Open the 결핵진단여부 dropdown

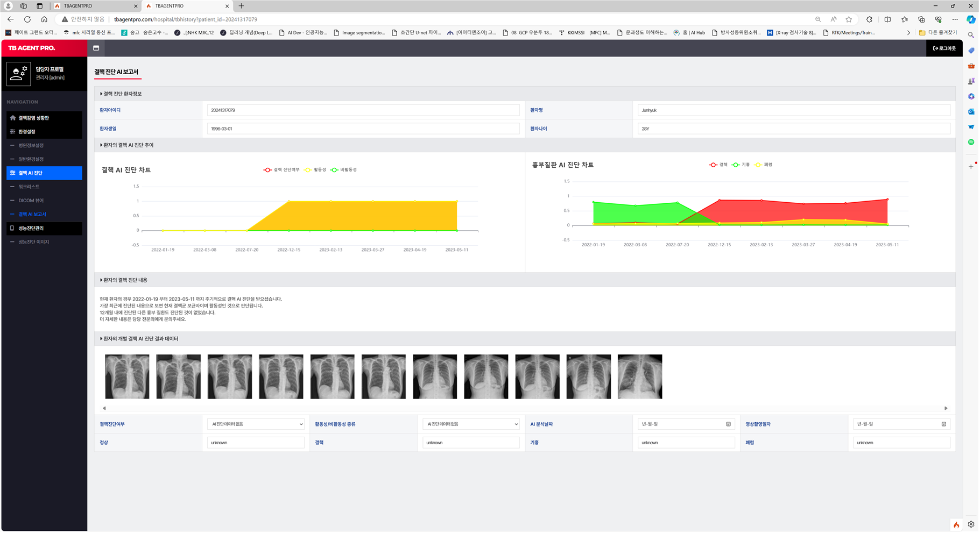(x=256, y=424)
